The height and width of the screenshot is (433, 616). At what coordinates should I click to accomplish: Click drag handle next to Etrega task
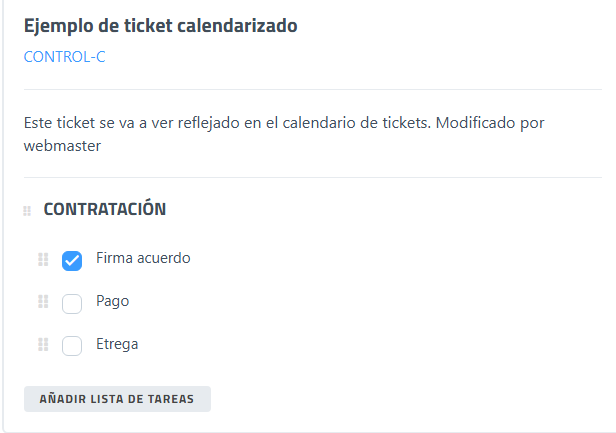tap(43, 345)
